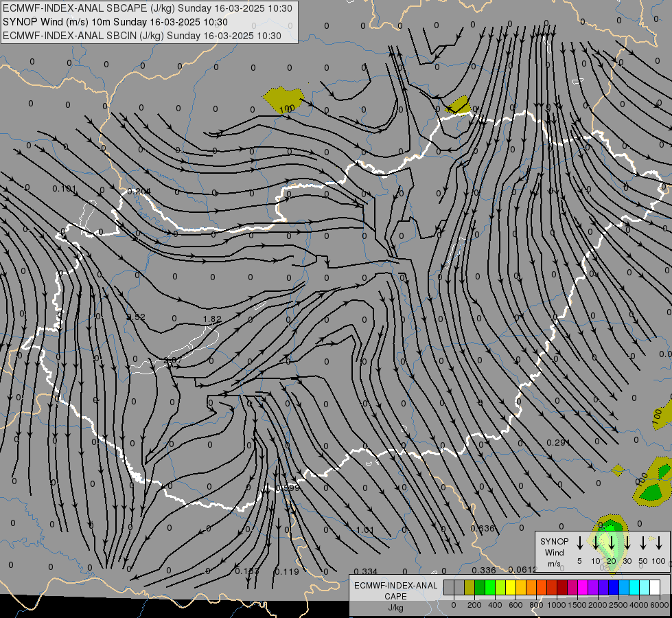Click the green-cored CAPE patch at the map's right edge
The width and height of the screenshot is (672, 618).
pyautogui.click(x=653, y=482)
